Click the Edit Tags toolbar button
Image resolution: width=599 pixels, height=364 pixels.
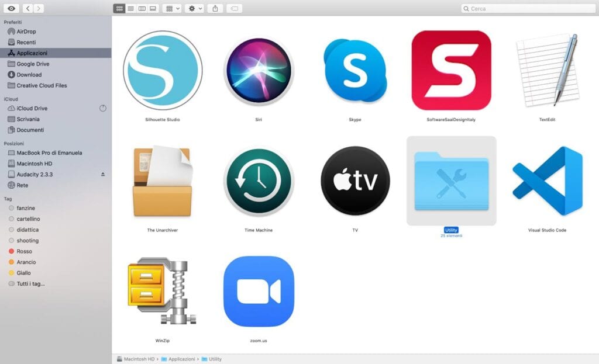234,8
